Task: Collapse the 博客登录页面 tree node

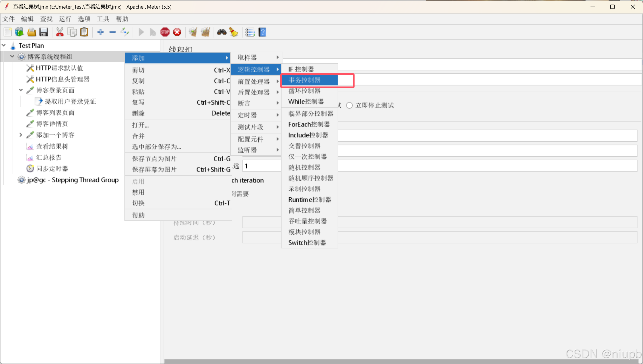Action: pyautogui.click(x=21, y=90)
